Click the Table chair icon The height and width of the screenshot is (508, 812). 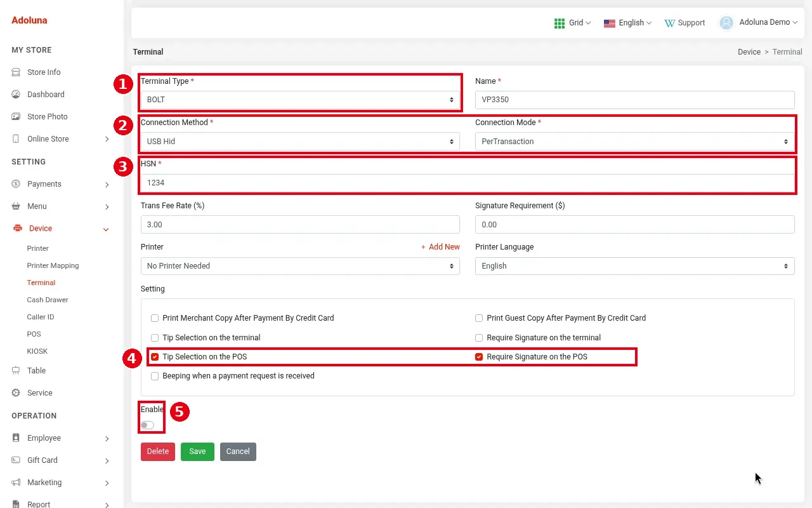click(x=16, y=371)
